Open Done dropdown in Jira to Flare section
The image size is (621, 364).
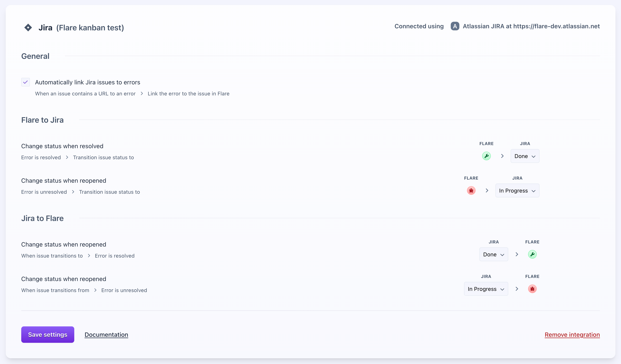tap(493, 254)
